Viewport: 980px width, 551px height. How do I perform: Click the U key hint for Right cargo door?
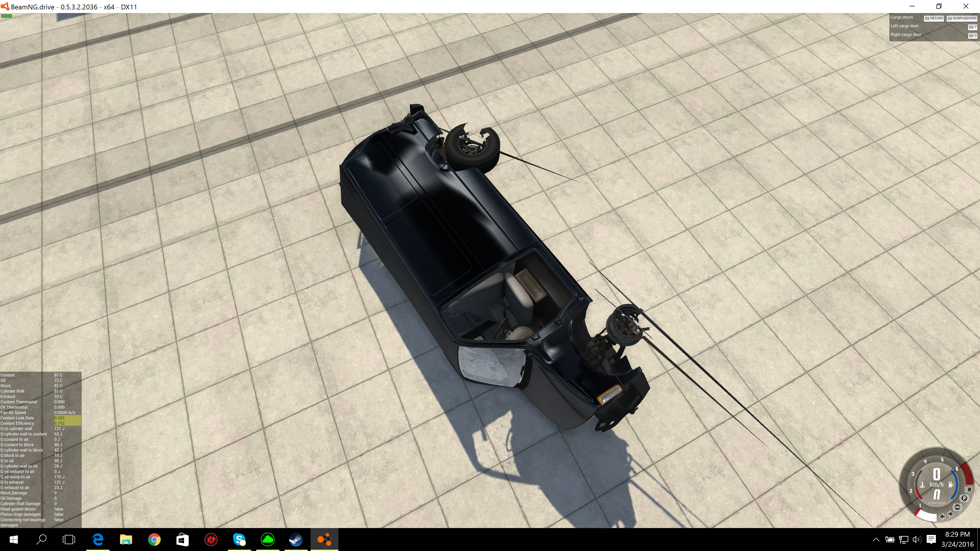click(972, 36)
